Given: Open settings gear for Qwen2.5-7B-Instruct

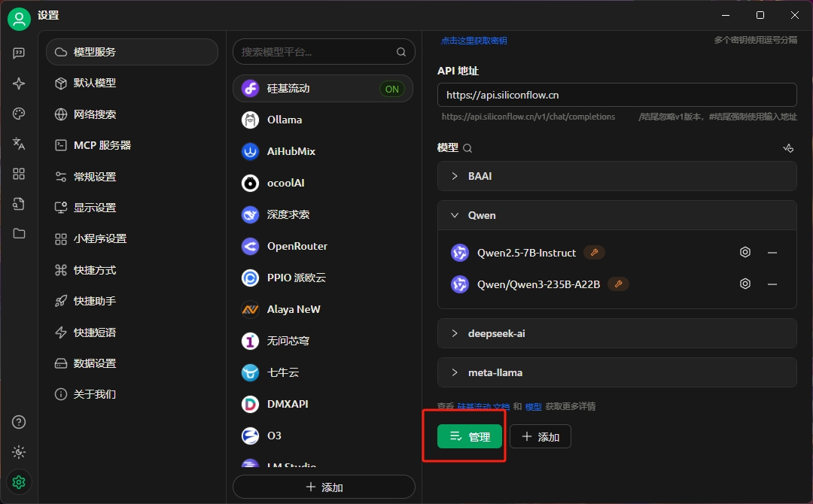Looking at the screenshot, I should coord(745,252).
